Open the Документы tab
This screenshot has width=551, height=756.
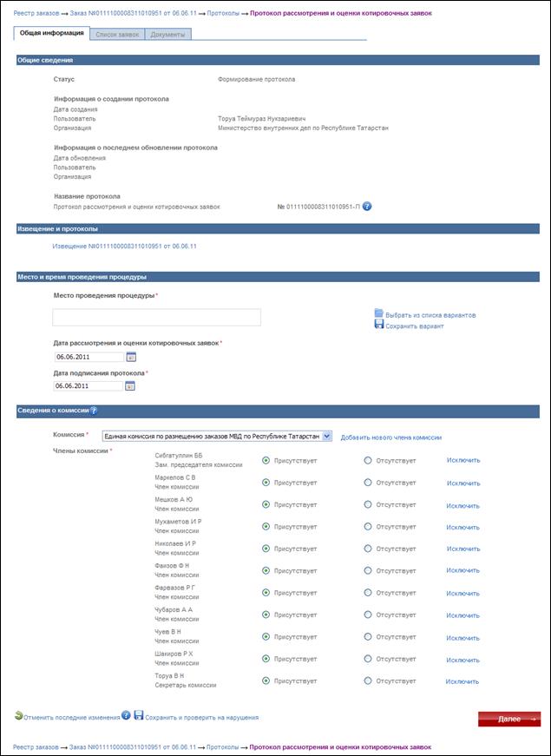tap(167, 34)
